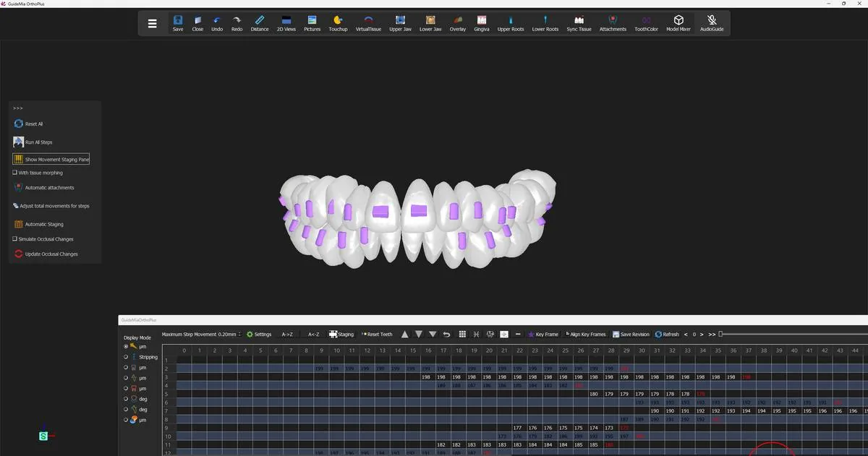This screenshot has height=456, width=868.
Task: Select first µm display mode radio
Action: [126, 346]
